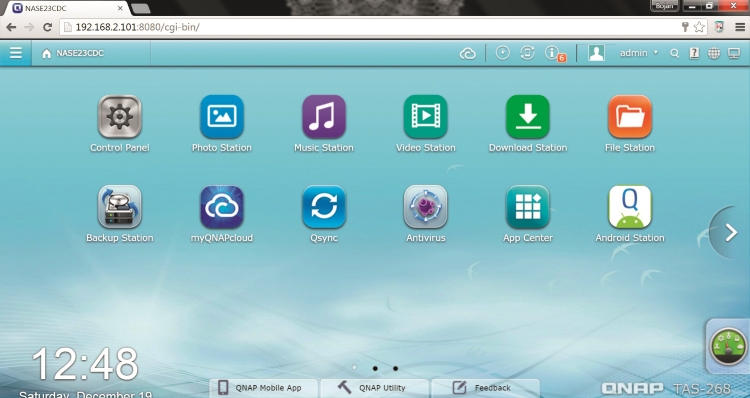The image size is (750, 398).
Task: Open the Control Panel app
Action: (x=120, y=117)
